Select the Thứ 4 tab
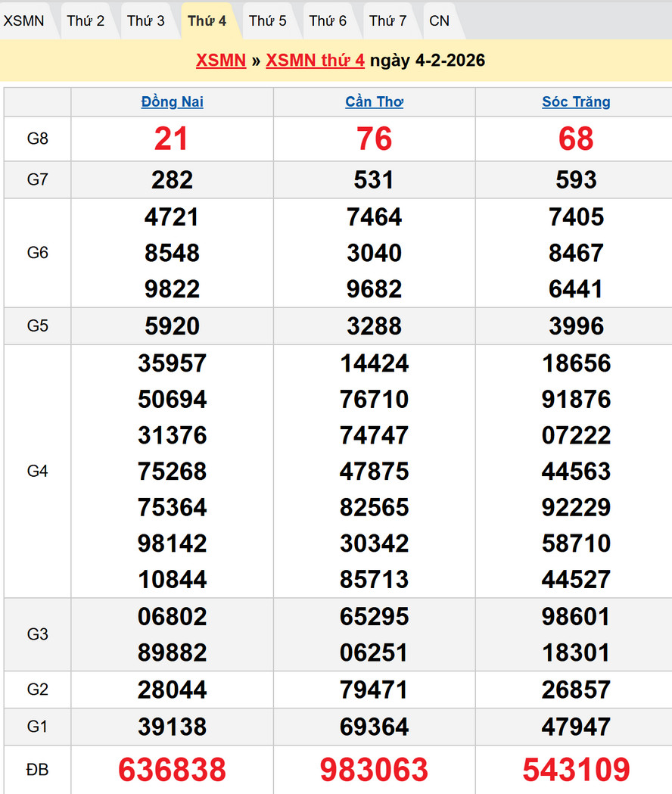672x794 pixels. (207, 20)
